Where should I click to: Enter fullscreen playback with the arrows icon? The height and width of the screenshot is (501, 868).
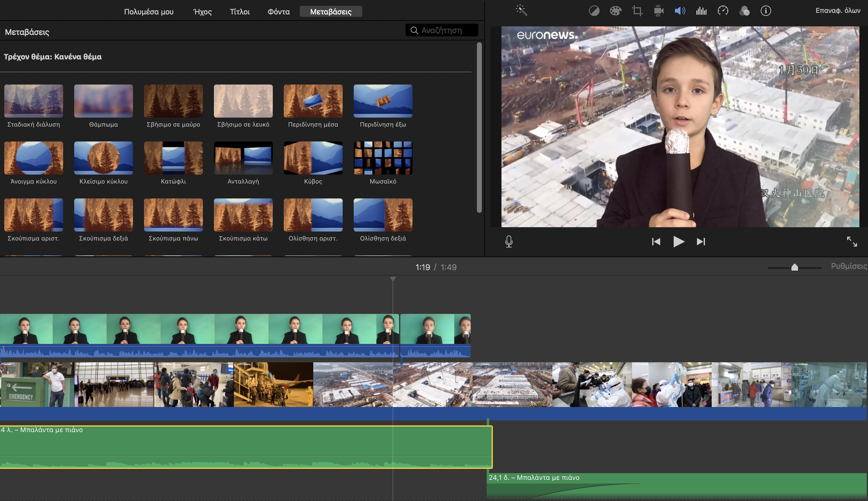tap(852, 242)
